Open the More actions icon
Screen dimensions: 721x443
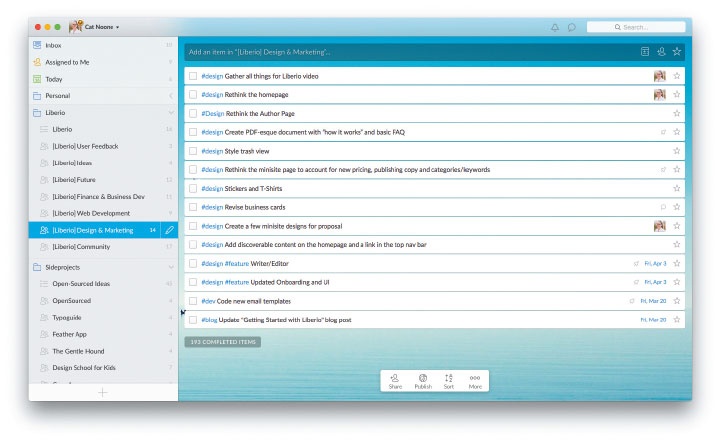click(x=475, y=381)
